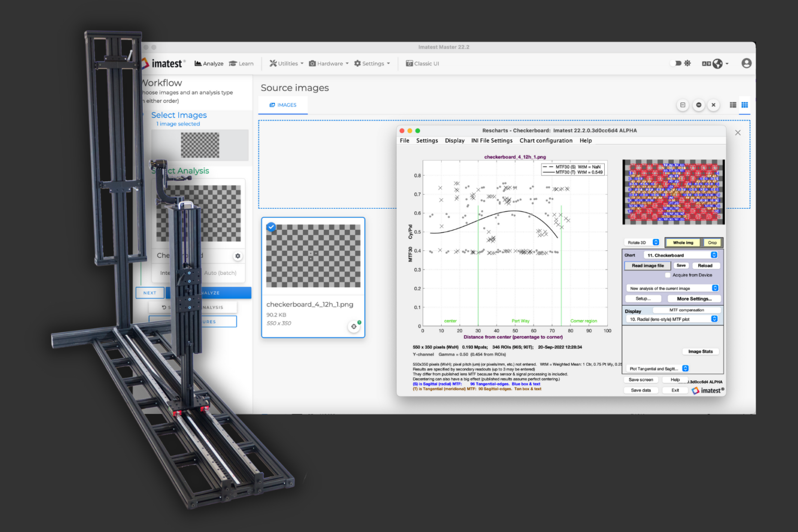The width and height of the screenshot is (798, 532).
Task: Enable Acquire from Device checkbox
Action: (x=668, y=275)
